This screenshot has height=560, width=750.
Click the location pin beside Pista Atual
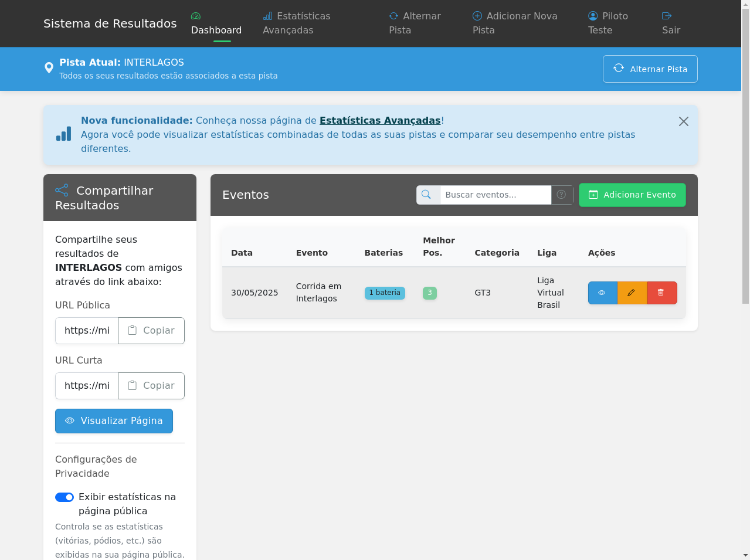point(49,67)
